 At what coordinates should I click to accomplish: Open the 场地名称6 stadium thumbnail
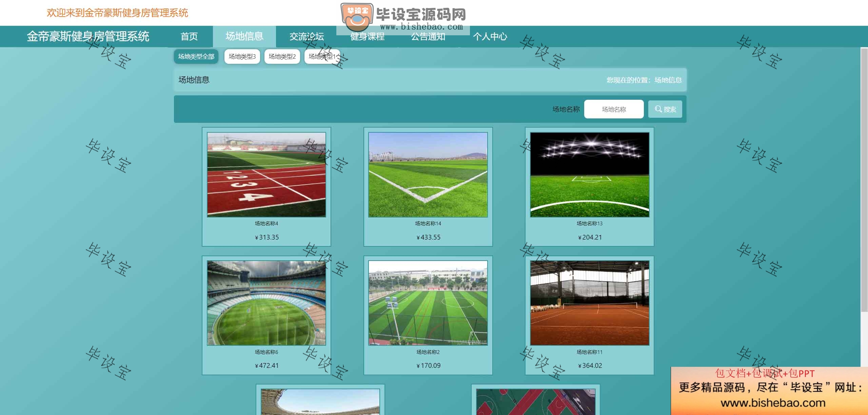pos(267,303)
